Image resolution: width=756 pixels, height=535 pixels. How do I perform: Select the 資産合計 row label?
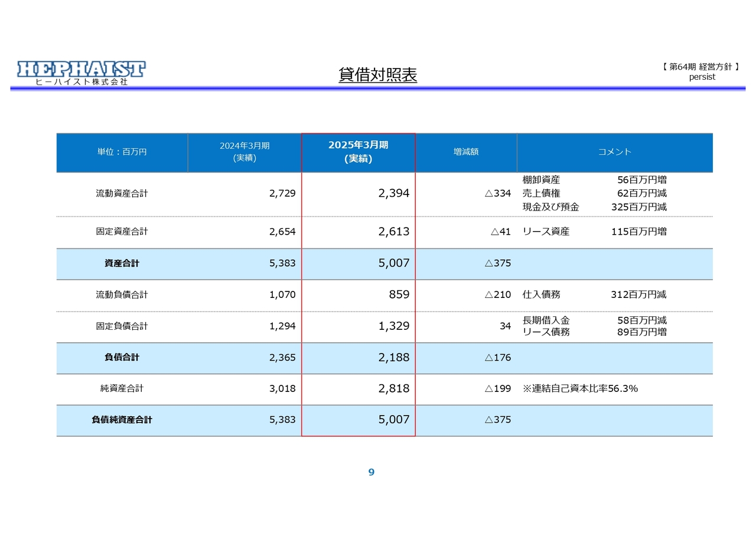(x=122, y=264)
